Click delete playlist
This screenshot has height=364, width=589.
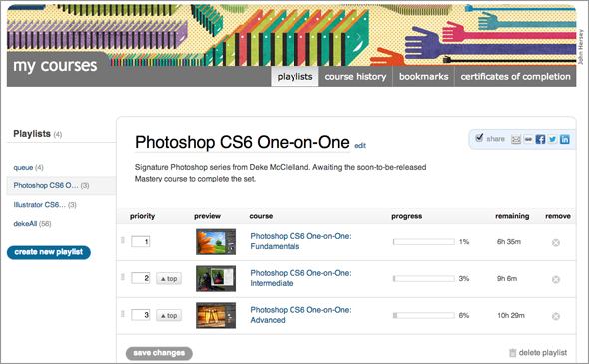pos(538,353)
